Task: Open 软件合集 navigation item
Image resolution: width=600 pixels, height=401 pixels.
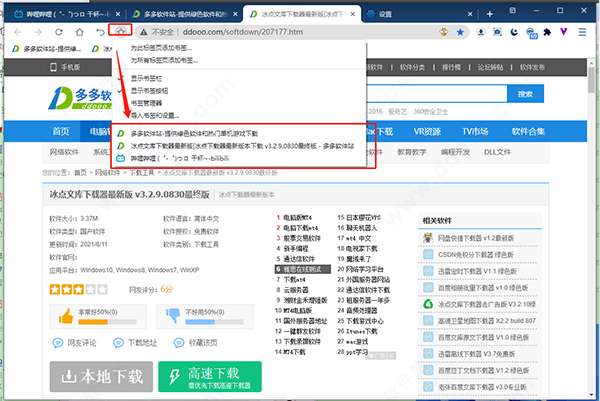Action: pyautogui.click(x=528, y=132)
